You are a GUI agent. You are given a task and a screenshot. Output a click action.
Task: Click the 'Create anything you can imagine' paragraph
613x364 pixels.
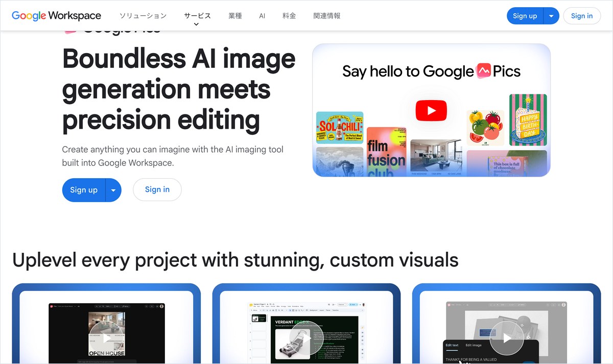point(173,156)
